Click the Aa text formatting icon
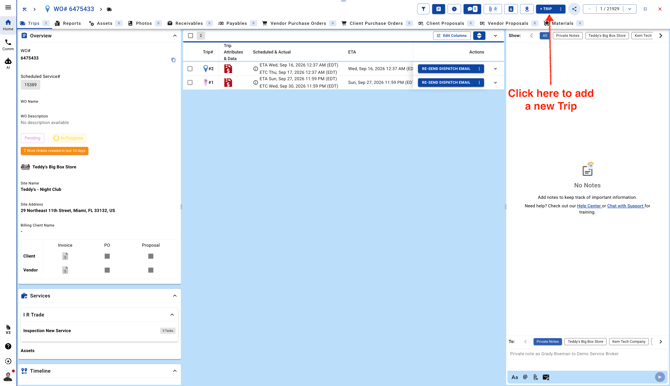The width and height of the screenshot is (670, 386). (514, 377)
